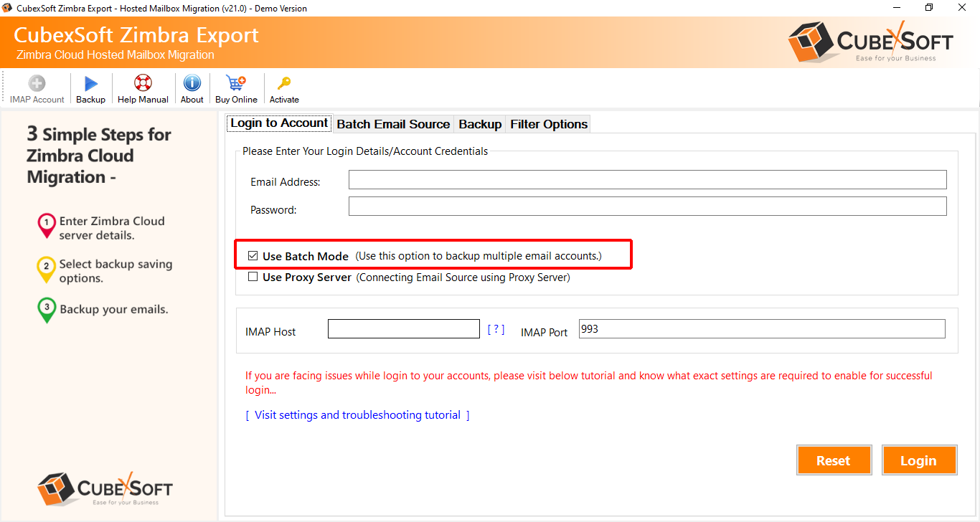Screen dimensions: 980x522
Task: Click the [?] IMAP Host help link
Action: (496, 329)
